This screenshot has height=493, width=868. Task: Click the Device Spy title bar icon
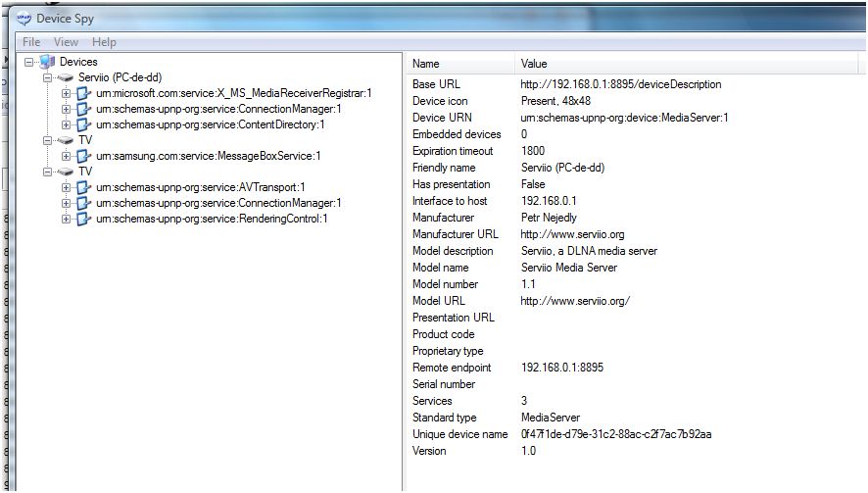point(24,19)
